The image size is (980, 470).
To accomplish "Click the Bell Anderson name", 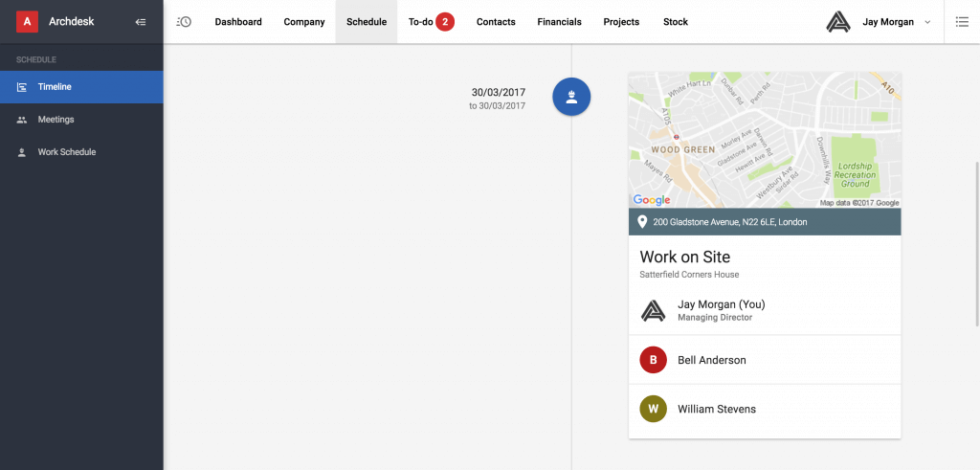I will pos(712,360).
